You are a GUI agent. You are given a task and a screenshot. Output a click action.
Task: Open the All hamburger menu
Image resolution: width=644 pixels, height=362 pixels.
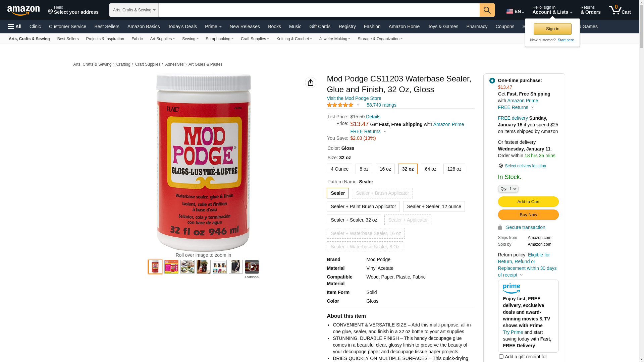click(x=15, y=26)
